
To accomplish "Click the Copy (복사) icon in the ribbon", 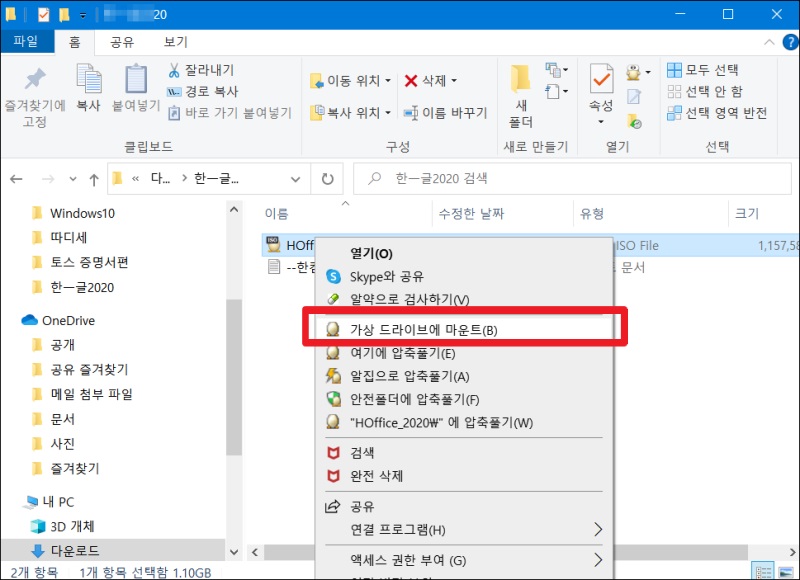I will tap(88, 90).
